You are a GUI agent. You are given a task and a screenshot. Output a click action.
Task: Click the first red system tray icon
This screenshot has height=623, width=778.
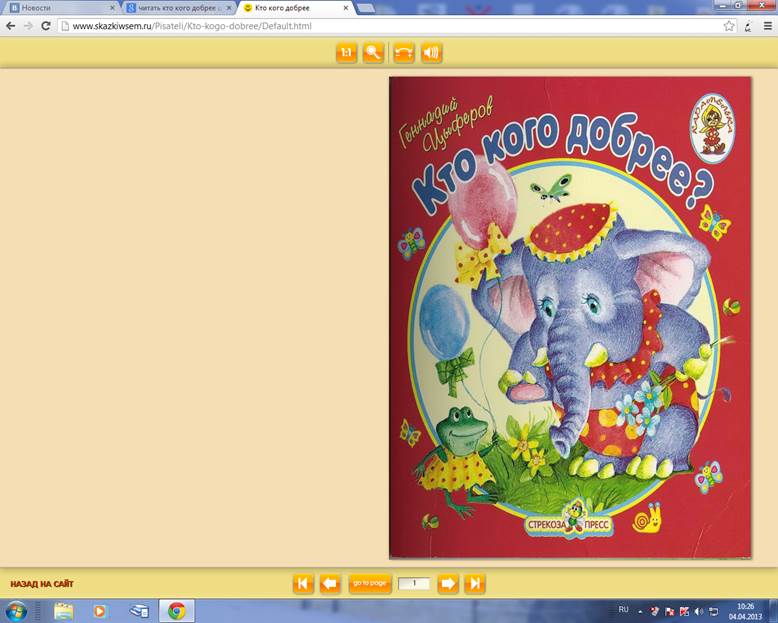[655, 612]
